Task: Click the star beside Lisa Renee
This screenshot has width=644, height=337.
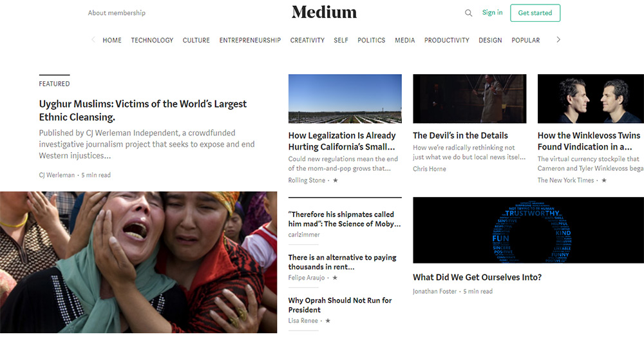Action: (x=328, y=320)
